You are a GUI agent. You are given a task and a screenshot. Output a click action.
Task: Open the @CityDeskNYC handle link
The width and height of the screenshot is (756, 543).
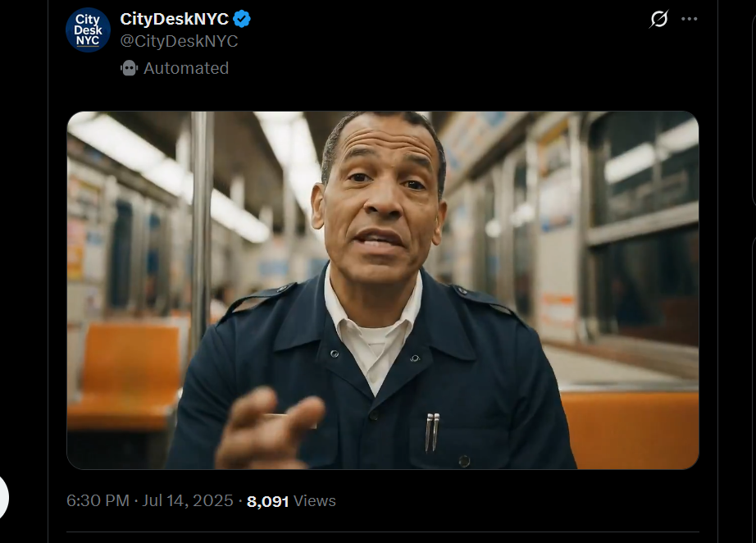click(x=179, y=41)
